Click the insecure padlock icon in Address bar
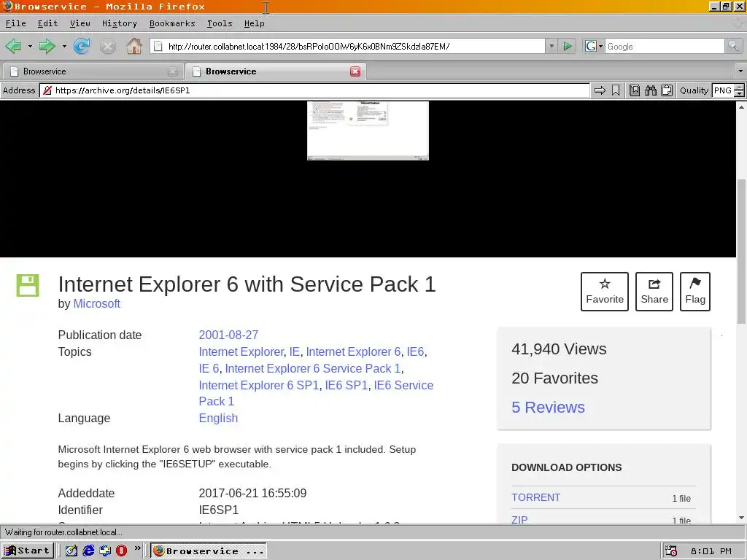 click(x=47, y=90)
